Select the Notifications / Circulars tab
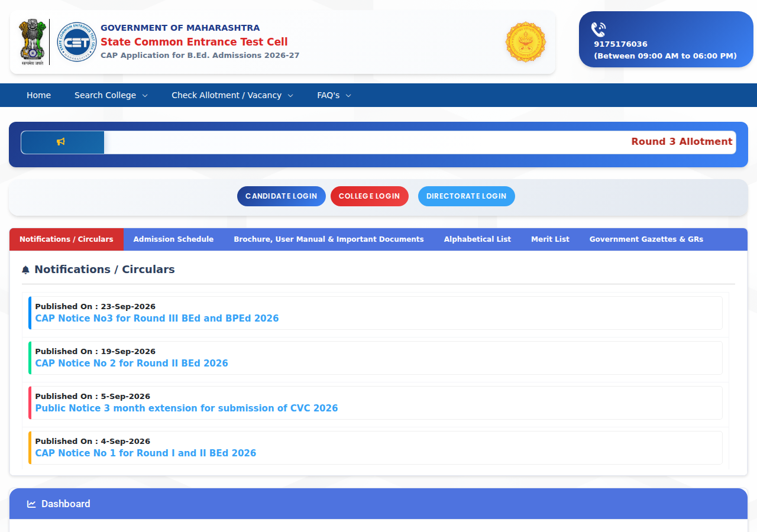 66,239
